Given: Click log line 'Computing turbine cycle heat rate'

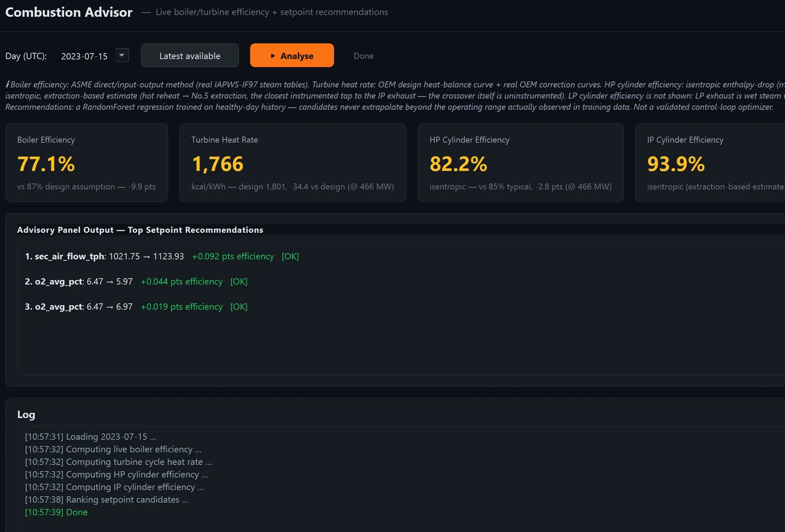Looking at the screenshot, I should tap(118, 462).
